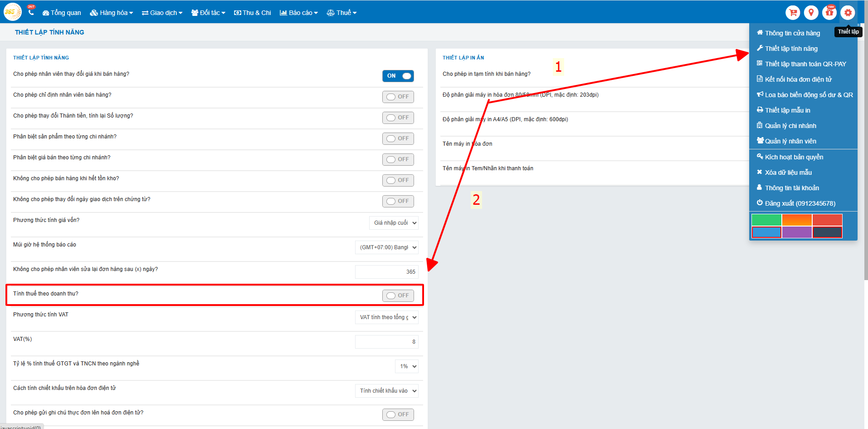Select Xóa dữ liệu mẫu entry
The width and height of the screenshot is (868, 429).
(788, 173)
